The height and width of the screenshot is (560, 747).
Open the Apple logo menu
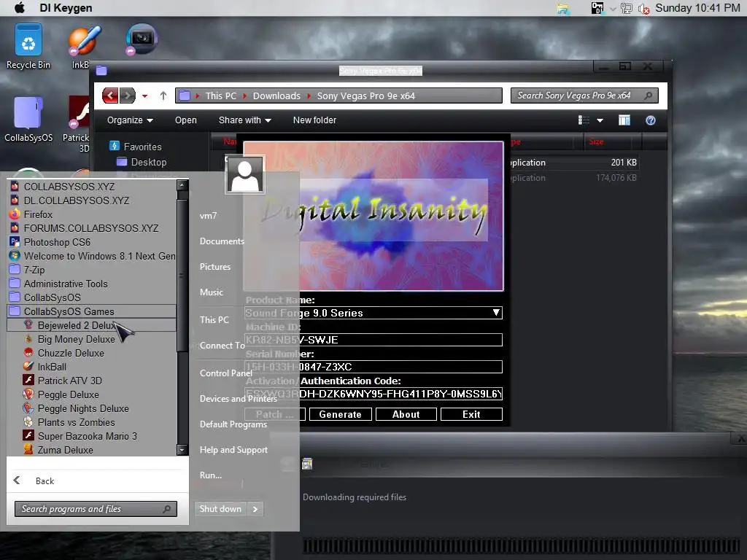(20, 8)
